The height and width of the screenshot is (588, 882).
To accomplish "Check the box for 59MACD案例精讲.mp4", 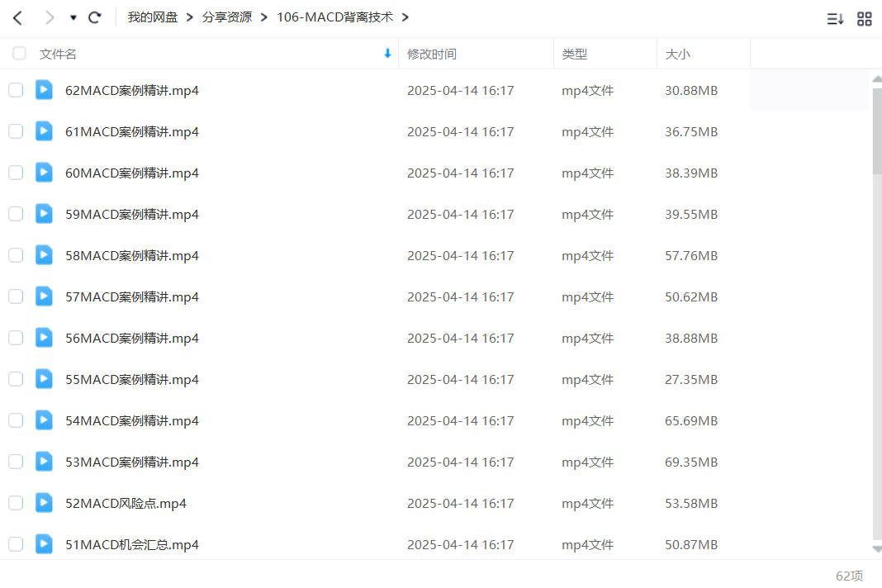I will (16, 214).
